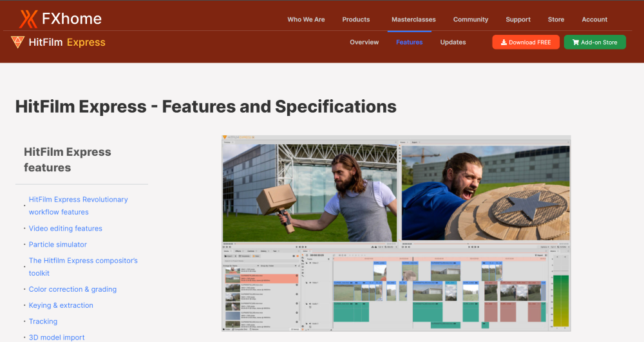Select the Features tab
644x342 pixels.
coord(409,42)
